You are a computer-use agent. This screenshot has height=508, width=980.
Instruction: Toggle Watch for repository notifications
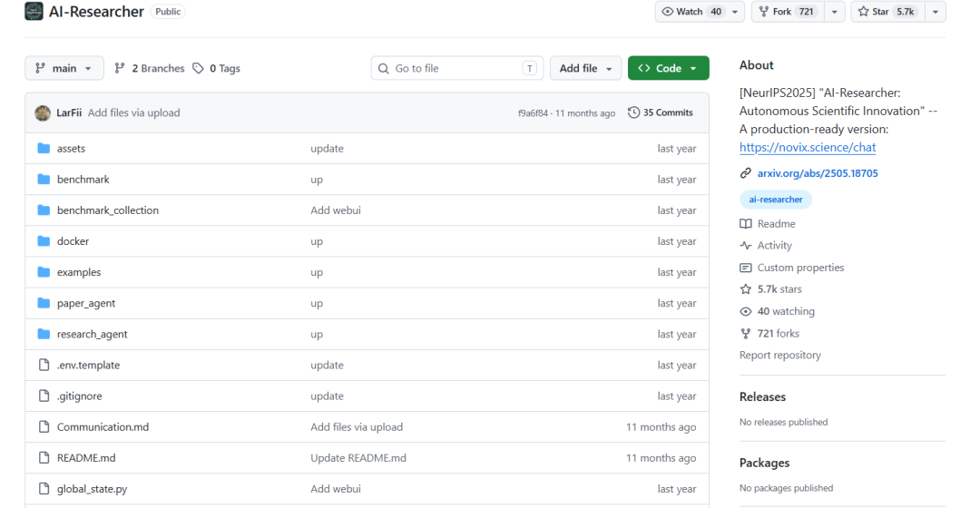click(x=691, y=12)
